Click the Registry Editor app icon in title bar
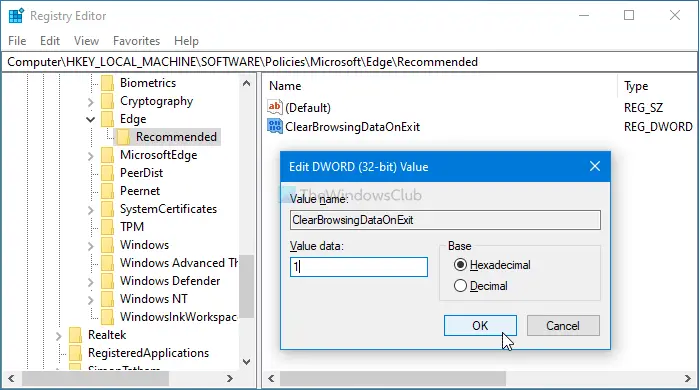 click(16, 16)
